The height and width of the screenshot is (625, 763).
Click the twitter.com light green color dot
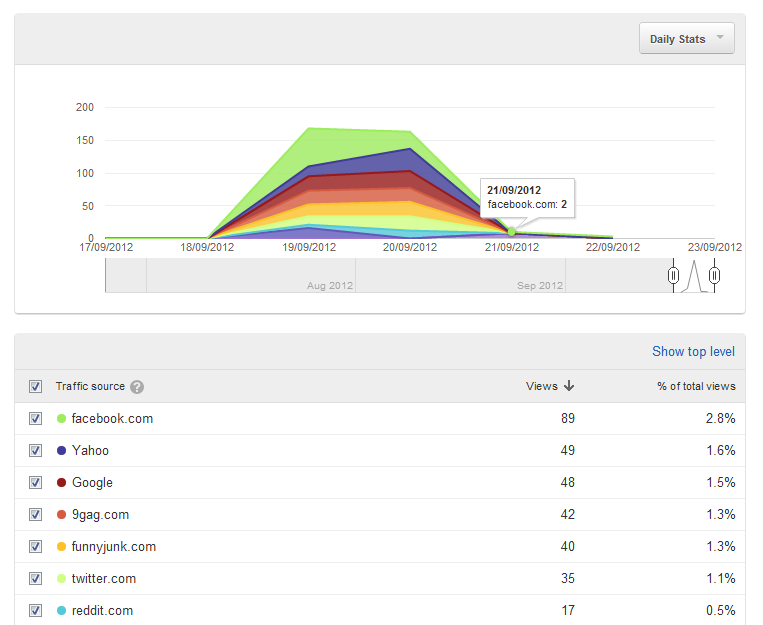click(x=61, y=579)
